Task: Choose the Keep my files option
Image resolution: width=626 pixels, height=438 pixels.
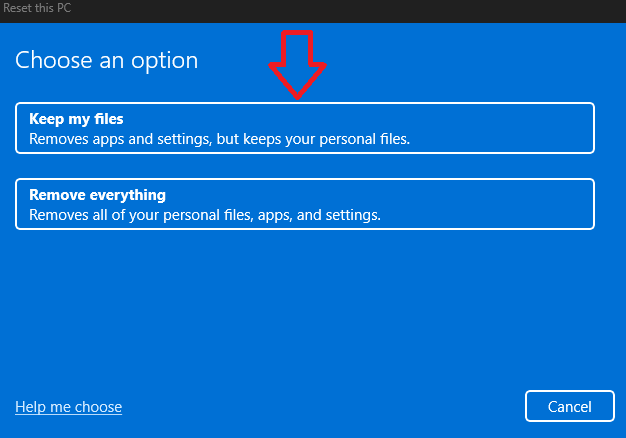Action: coord(305,128)
